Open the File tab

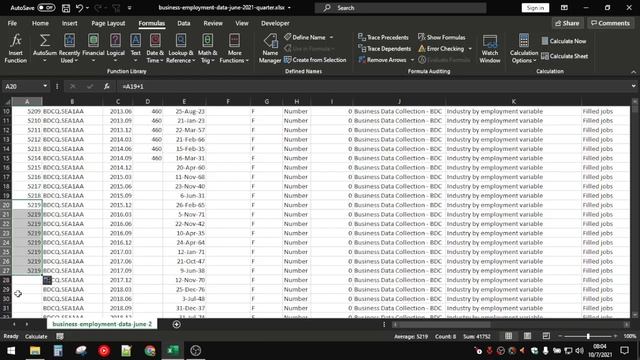(12, 23)
